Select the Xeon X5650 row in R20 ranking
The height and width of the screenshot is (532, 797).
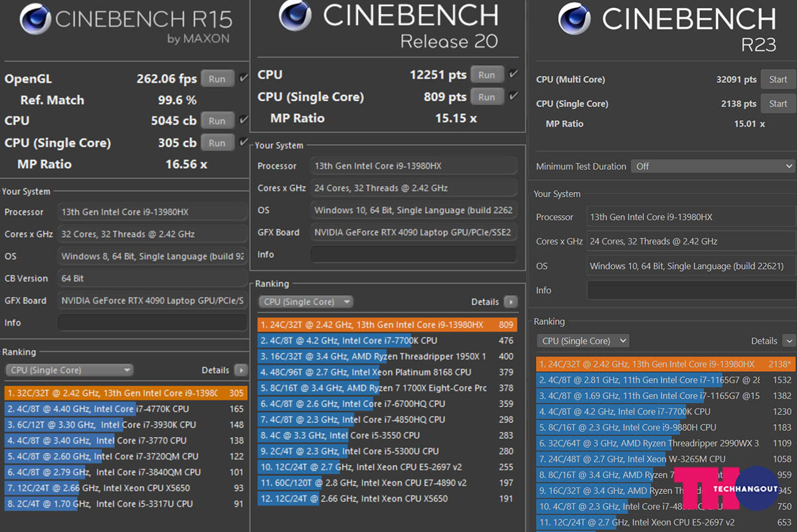[x=388, y=499]
